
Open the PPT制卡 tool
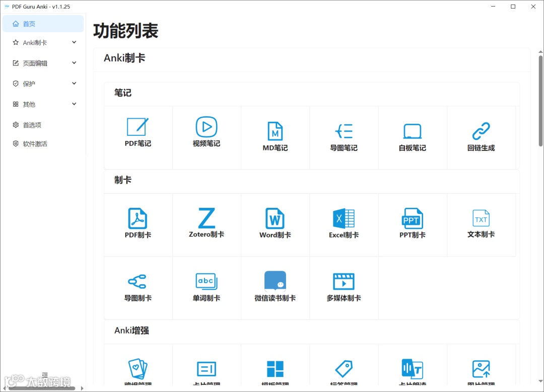click(412, 223)
